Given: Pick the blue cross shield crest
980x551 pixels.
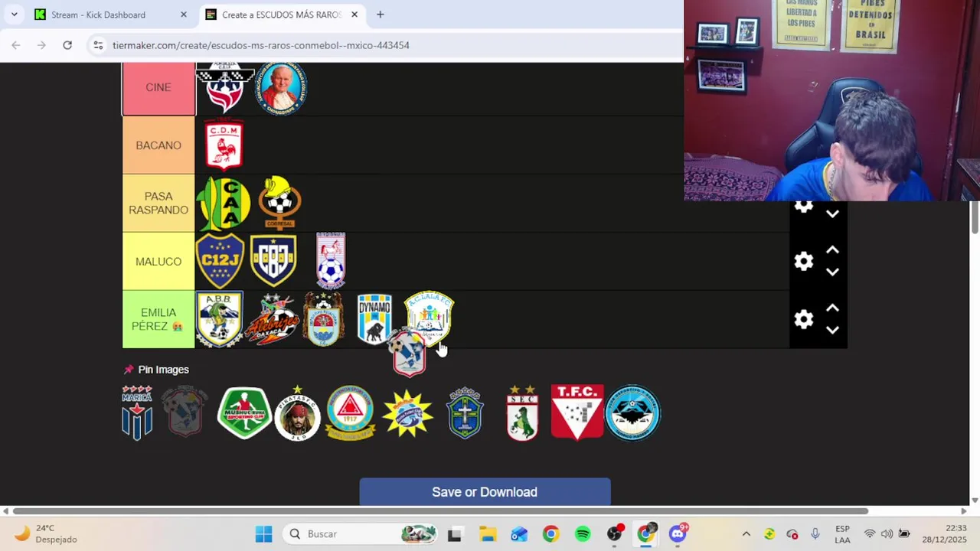Looking at the screenshot, I should point(465,413).
